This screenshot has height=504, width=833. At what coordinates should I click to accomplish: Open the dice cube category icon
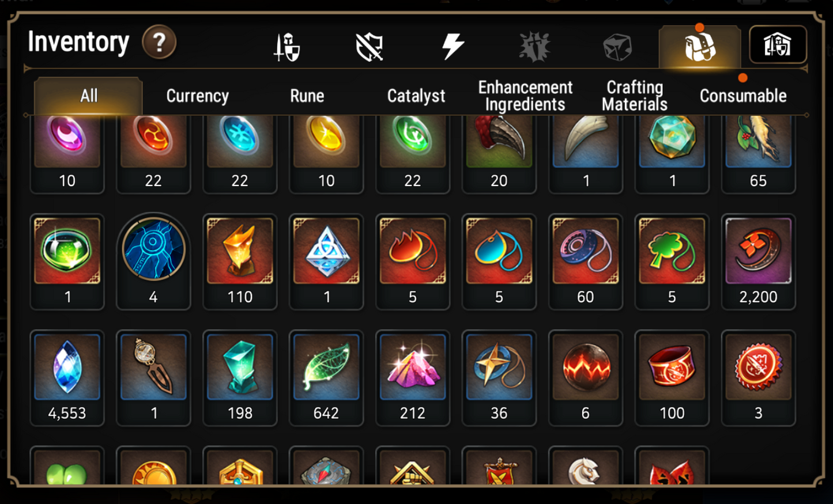click(x=617, y=47)
